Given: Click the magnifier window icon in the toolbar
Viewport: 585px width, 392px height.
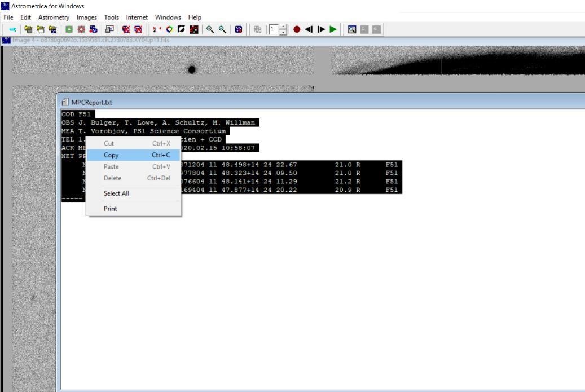Looking at the screenshot, I should (352, 29).
